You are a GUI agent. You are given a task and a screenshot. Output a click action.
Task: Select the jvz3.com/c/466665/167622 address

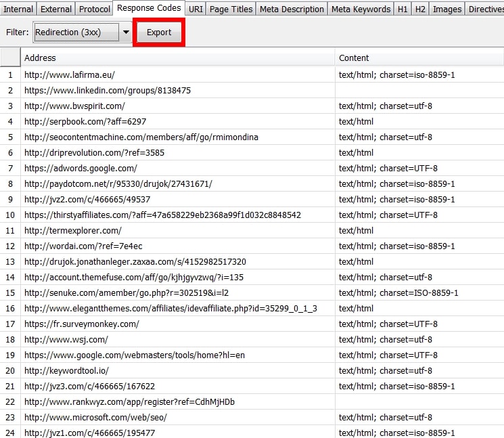click(x=89, y=387)
